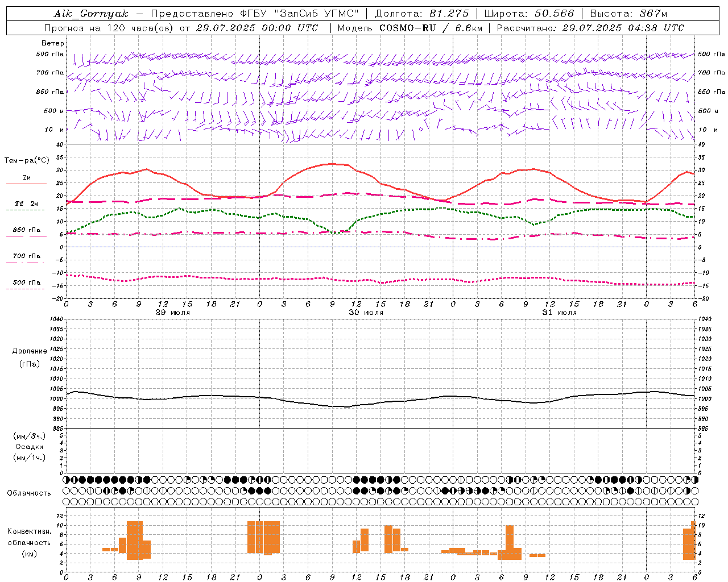Viewport: 728px width, 582px height.
Task: Click the '29 июля' date label
Action: click(173, 313)
